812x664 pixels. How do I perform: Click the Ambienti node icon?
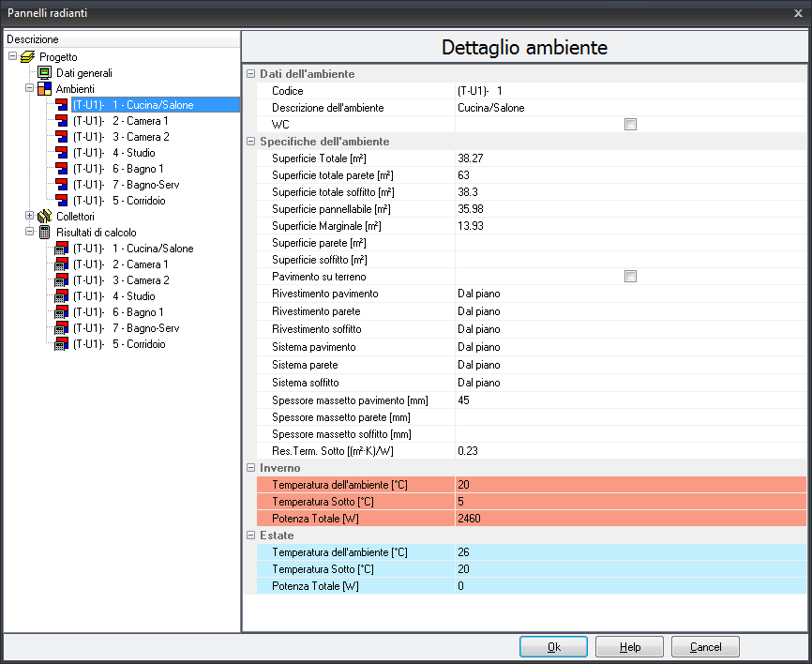tap(44, 89)
